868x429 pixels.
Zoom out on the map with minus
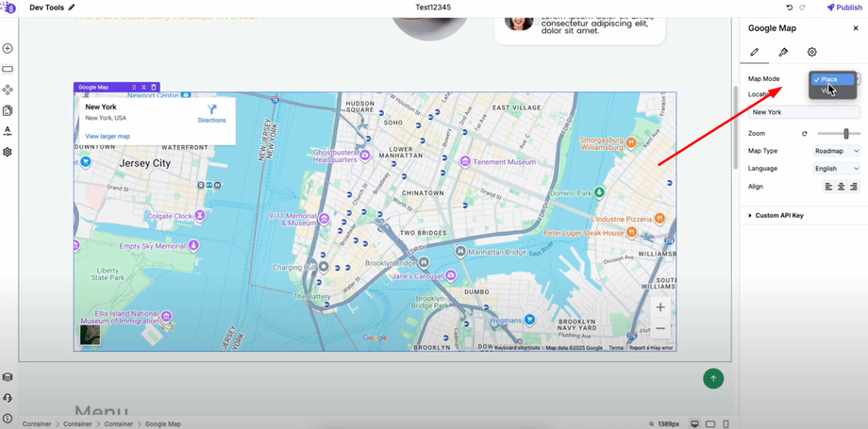tap(660, 328)
